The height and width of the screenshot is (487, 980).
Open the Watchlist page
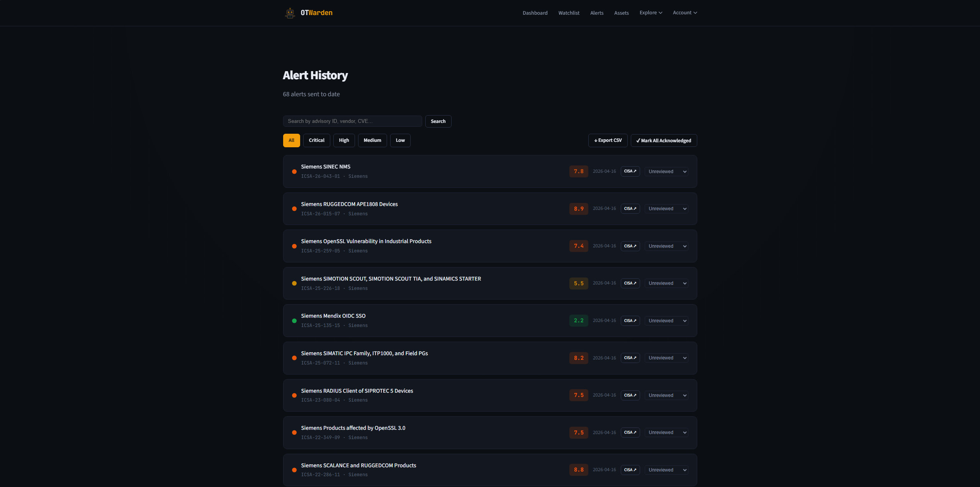569,13
